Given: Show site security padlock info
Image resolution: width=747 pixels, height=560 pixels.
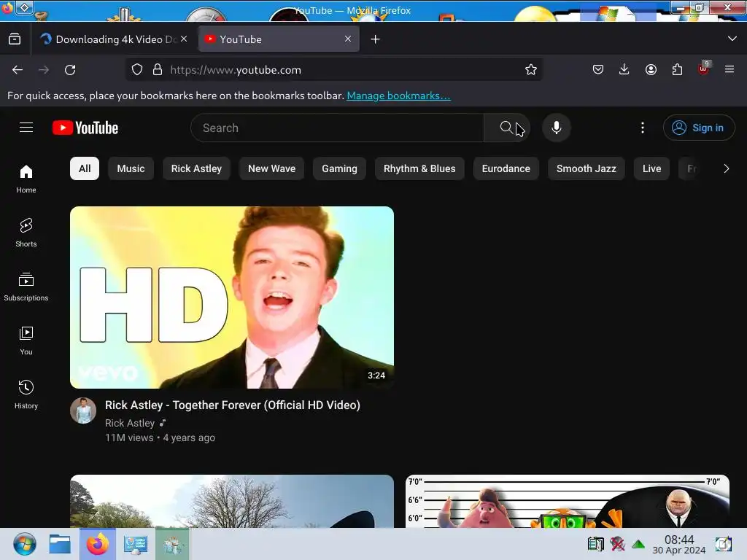Looking at the screenshot, I should pos(158,69).
